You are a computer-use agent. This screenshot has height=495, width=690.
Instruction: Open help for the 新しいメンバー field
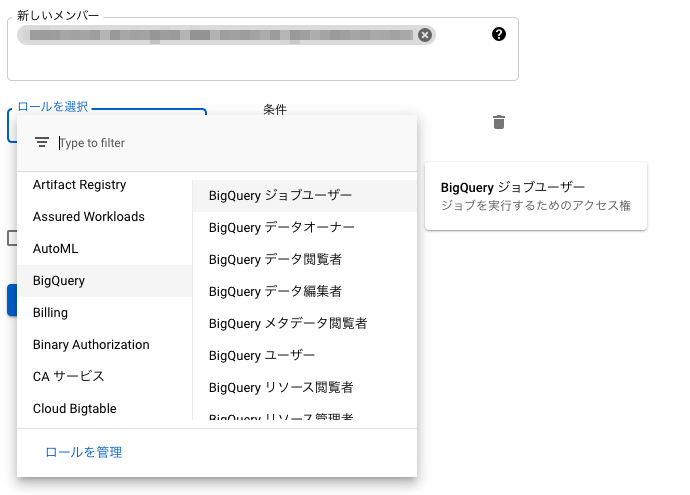[x=499, y=34]
